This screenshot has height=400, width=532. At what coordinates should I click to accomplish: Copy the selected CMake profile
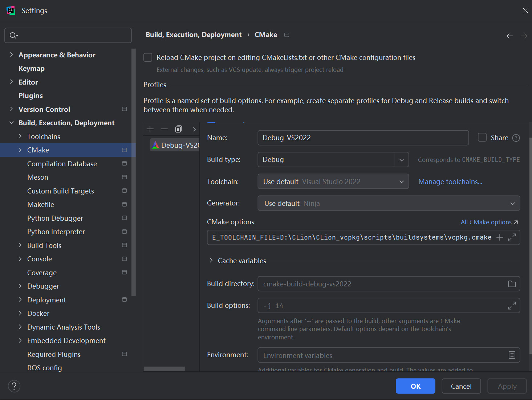[178, 129]
